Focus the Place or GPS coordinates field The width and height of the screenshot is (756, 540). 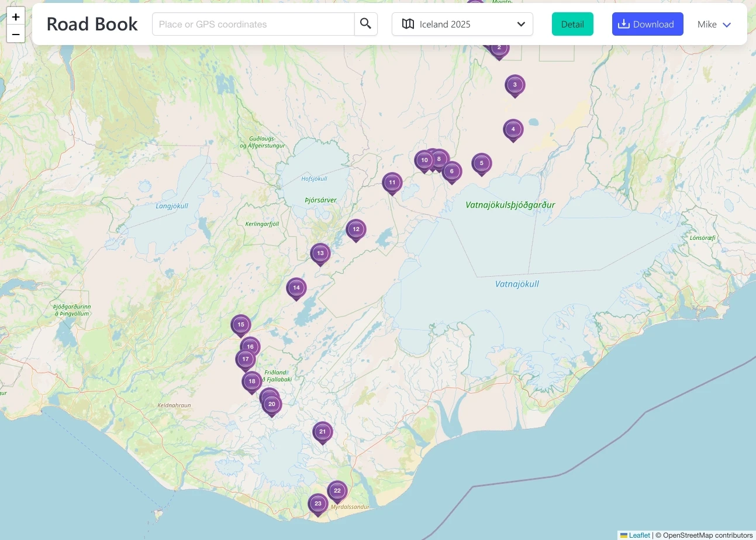[253, 24]
